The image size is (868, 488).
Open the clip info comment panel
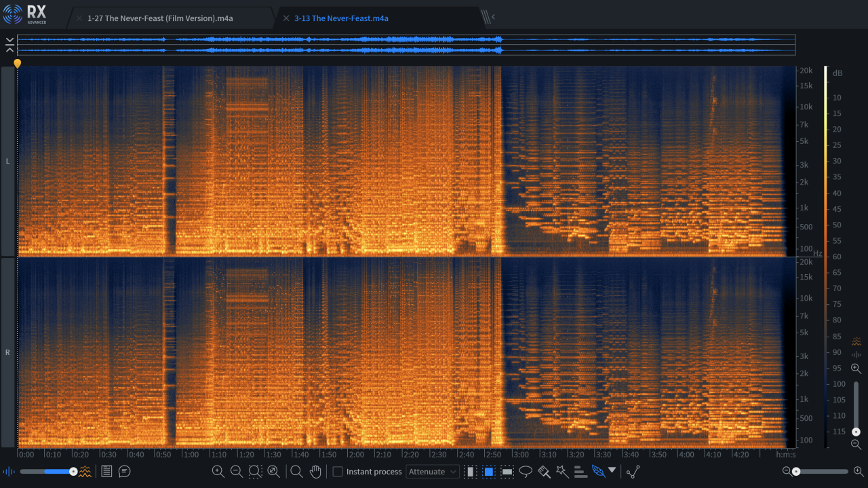tap(124, 471)
